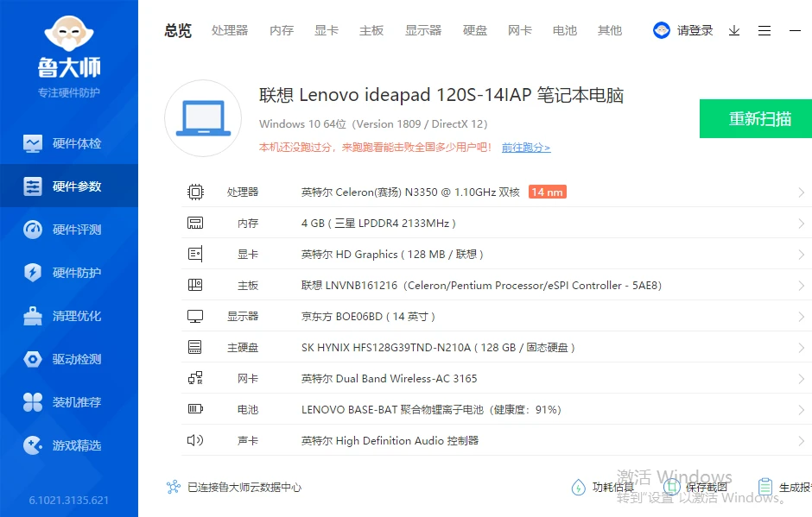Click the 内存 memory module icon
The height and width of the screenshot is (517, 812).
coord(195,223)
